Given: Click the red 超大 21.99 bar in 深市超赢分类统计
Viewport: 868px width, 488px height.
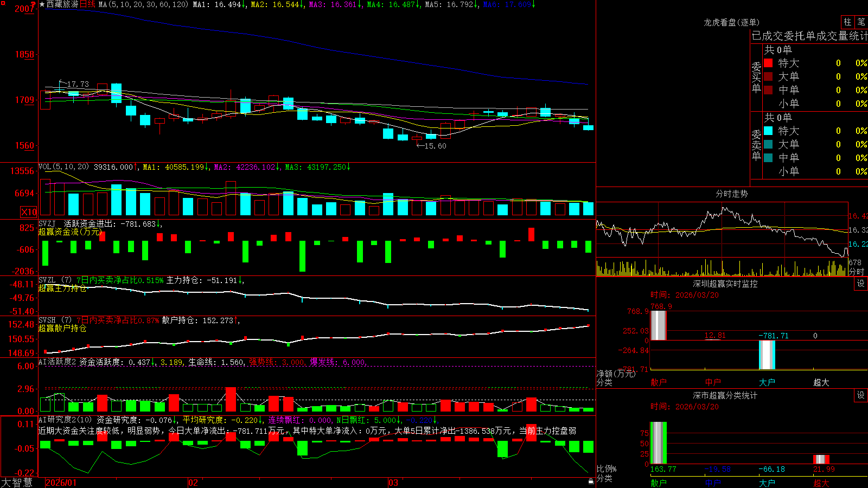Looking at the screenshot, I should [x=821, y=459].
